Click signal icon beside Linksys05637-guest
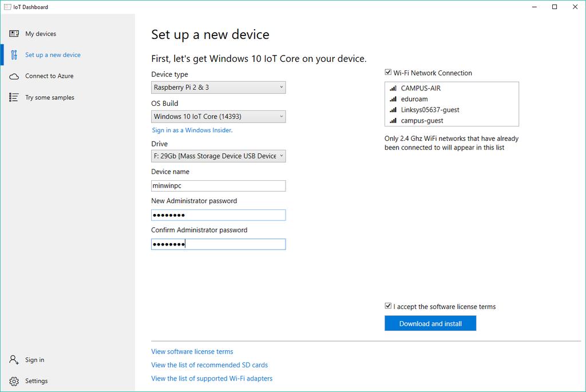586x392 pixels. coord(393,110)
